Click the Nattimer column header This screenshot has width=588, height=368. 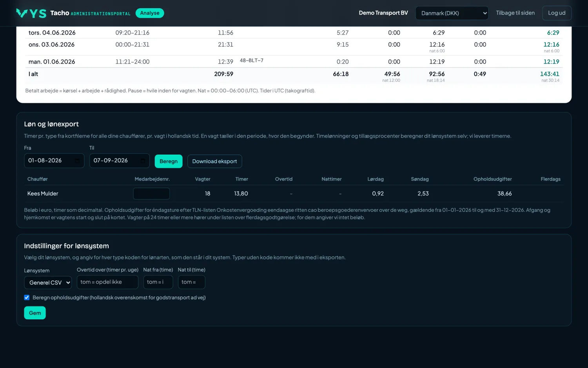332,179
